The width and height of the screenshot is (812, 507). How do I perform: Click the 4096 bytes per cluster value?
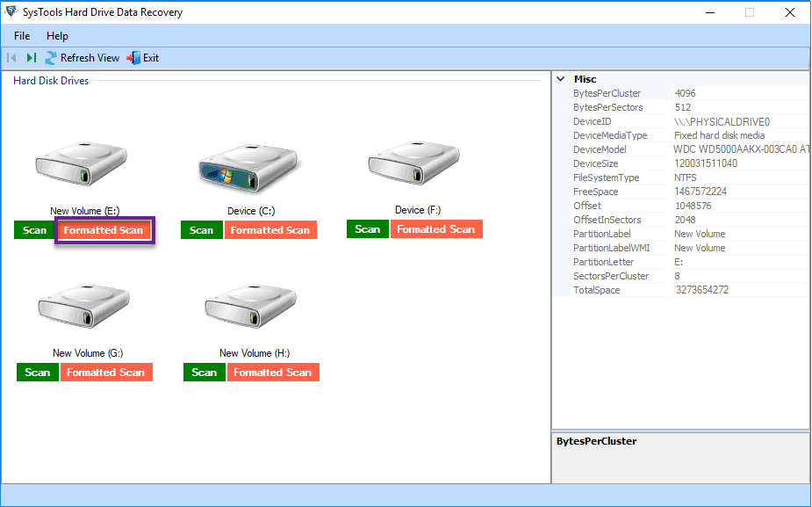click(685, 93)
